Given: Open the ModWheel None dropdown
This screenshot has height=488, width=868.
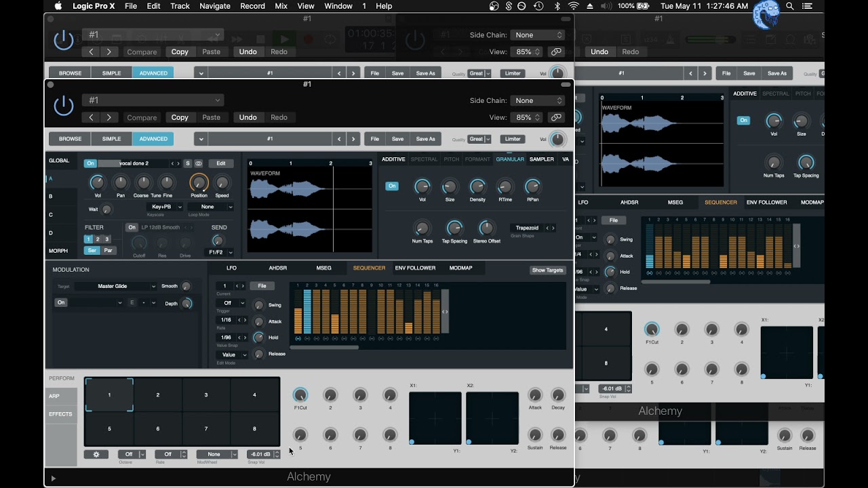Looking at the screenshot, I should click(x=217, y=454).
